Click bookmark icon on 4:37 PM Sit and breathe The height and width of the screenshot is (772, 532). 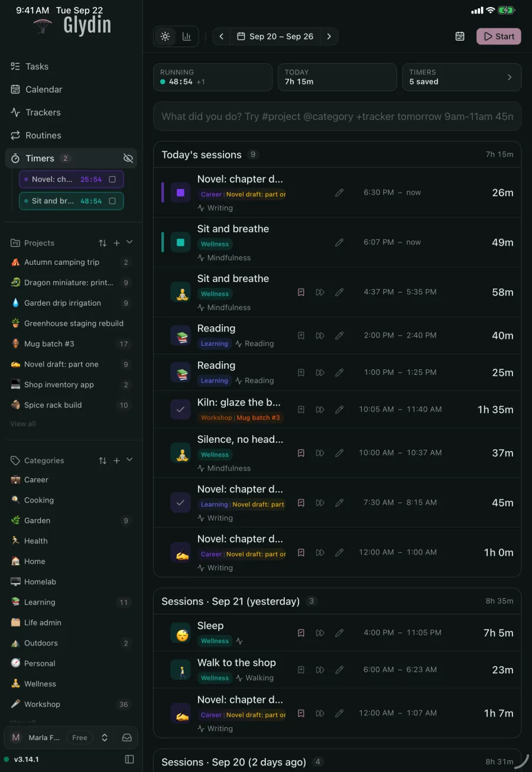301,292
